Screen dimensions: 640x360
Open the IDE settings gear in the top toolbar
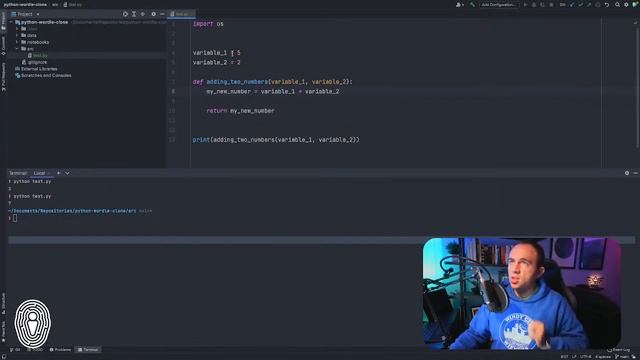626,5
